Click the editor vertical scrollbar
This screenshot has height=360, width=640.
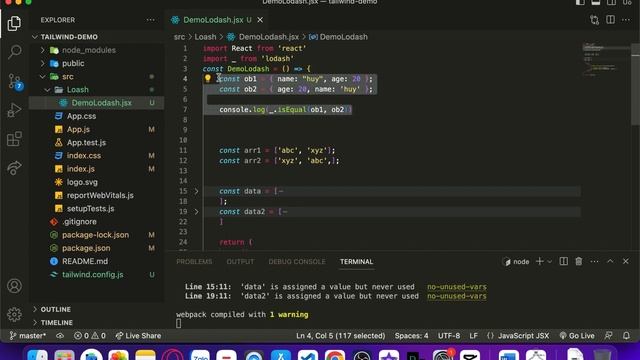(635, 84)
